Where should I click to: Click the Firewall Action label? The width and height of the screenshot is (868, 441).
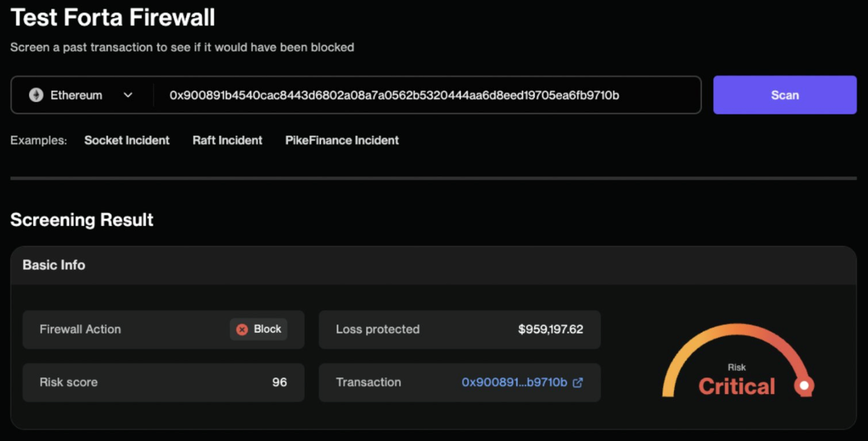coord(80,329)
